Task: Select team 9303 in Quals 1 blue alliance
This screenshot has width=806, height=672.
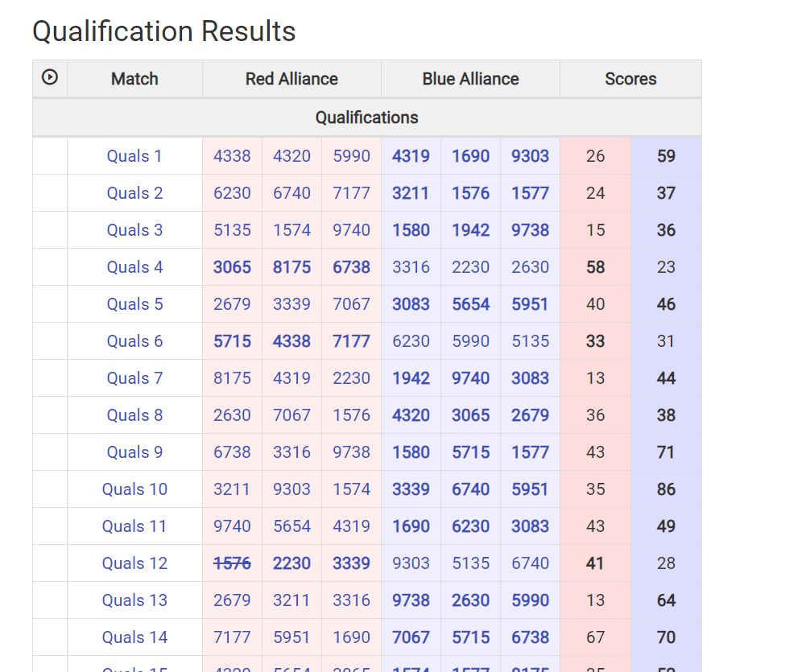Action: pyautogui.click(x=530, y=156)
